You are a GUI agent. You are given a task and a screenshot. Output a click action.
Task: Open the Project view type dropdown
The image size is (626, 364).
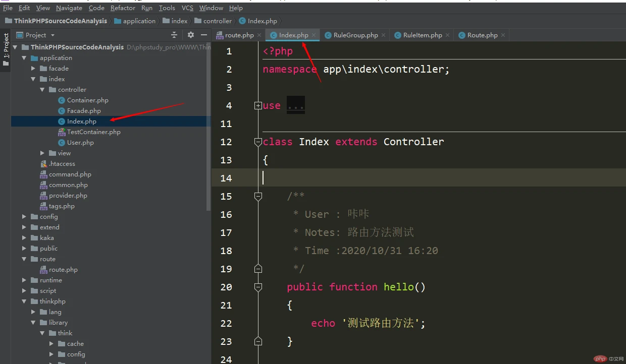coord(53,35)
